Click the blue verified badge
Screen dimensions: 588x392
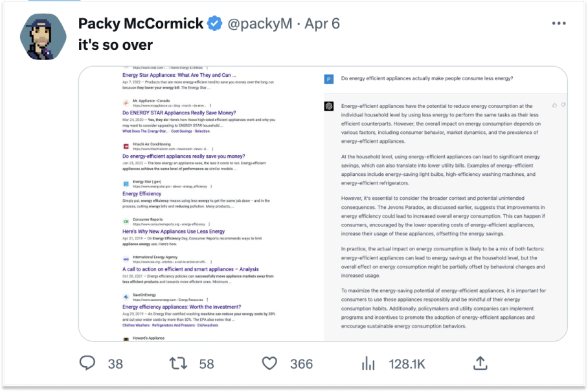(215, 24)
